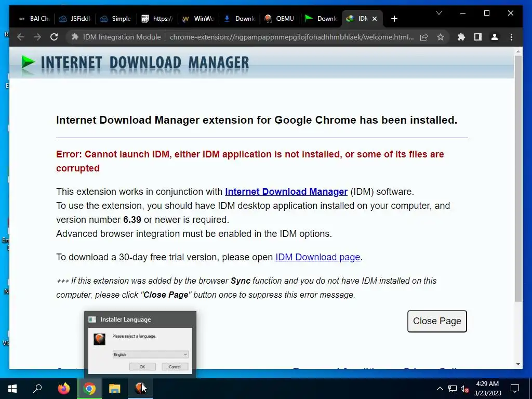Screen dimensions: 532x399
Task: Open the Internet Download Manager link
Action: [x=286, y=192]
